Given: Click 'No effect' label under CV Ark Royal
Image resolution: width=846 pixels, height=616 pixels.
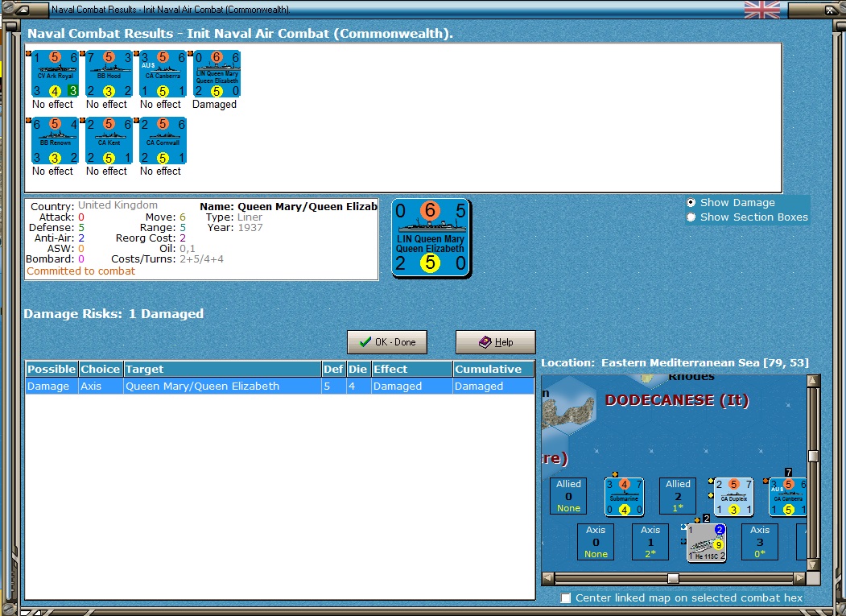Looking at the screenshot, I should [52, 104].
